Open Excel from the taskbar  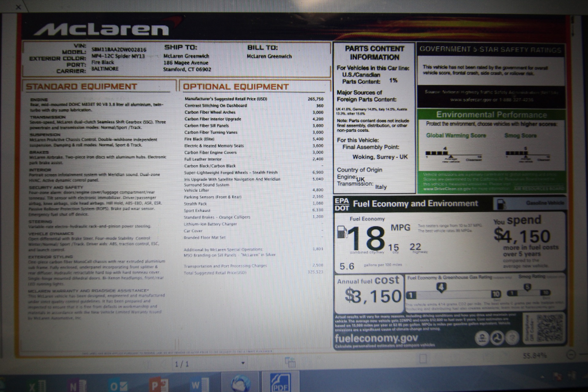click(37, 386)
